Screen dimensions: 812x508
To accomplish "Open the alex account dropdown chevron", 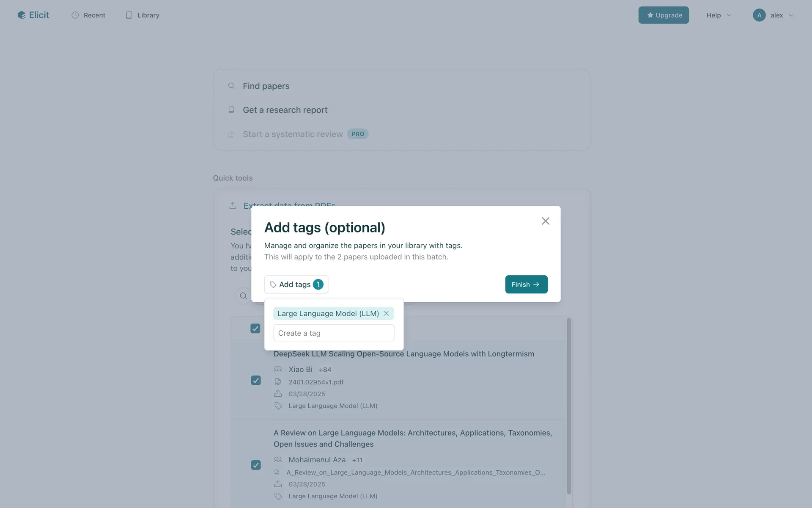I will [791, 15].
